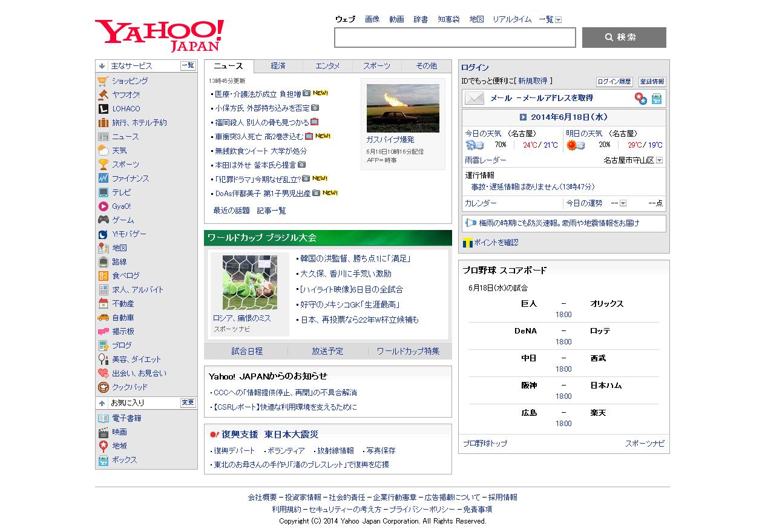
Task: Click the map icon in sidebar
Action: [103, 248]
